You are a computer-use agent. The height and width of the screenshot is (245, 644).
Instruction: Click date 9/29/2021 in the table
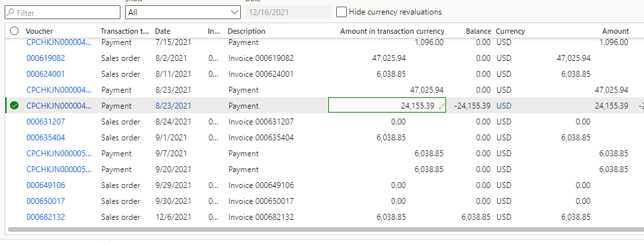pyautogui.click(x=173, y=185)
